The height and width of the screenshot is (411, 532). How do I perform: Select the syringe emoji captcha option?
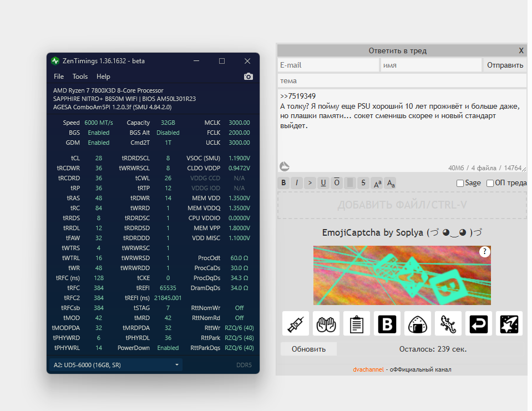click(x=296, y=323)
